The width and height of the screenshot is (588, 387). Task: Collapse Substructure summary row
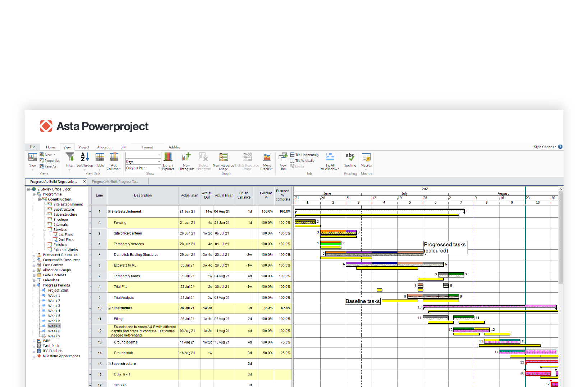click(109, 308)
